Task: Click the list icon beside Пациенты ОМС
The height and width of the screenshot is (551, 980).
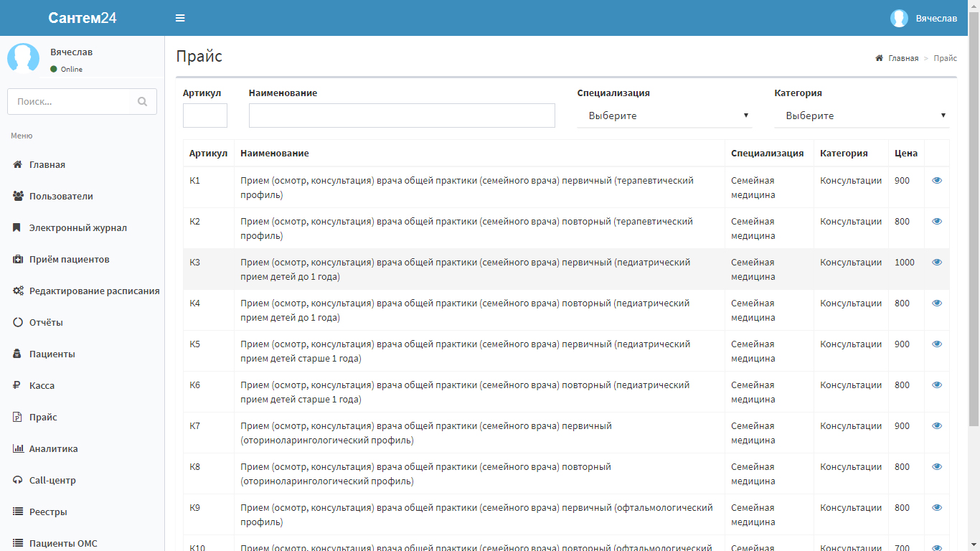Action: (x=18, y=543)
